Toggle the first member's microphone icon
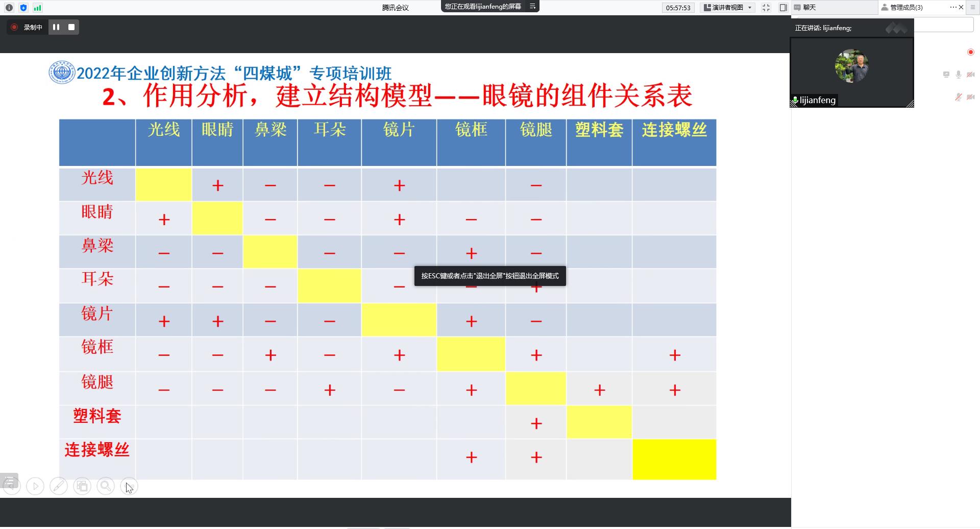Viewport: 980px width, 529px height. [959, 75]
